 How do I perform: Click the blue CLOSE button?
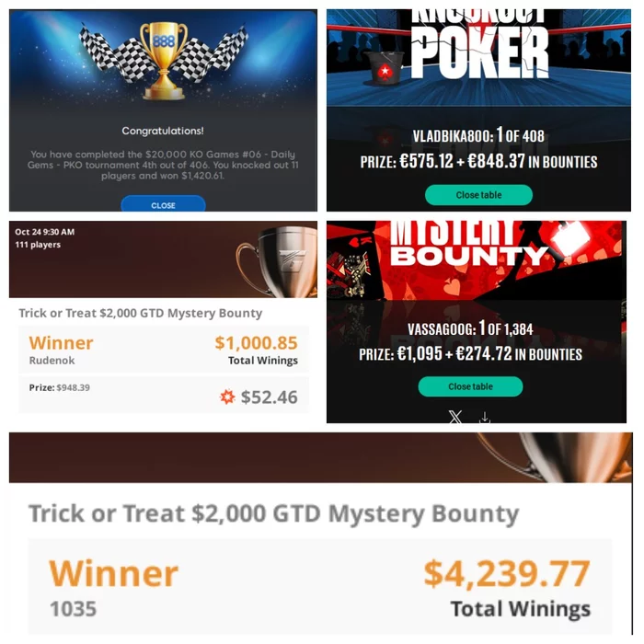coord(163,204)
